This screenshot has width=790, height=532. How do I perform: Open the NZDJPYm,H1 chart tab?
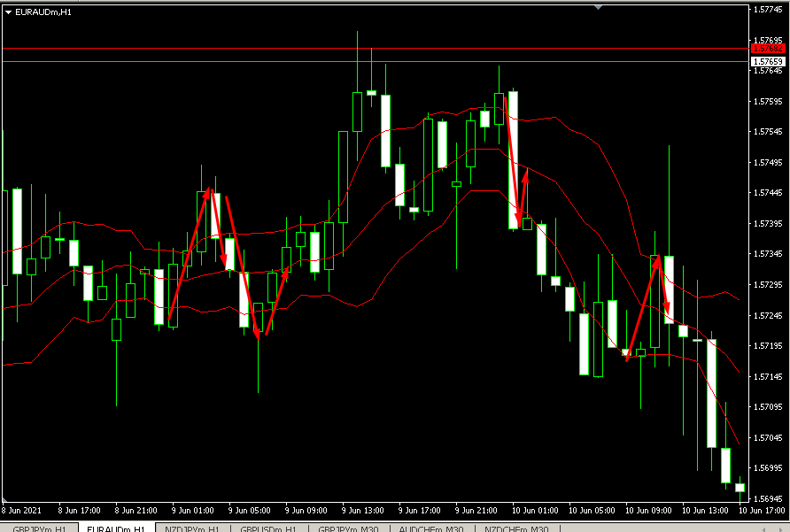click(x=192, y=529)
